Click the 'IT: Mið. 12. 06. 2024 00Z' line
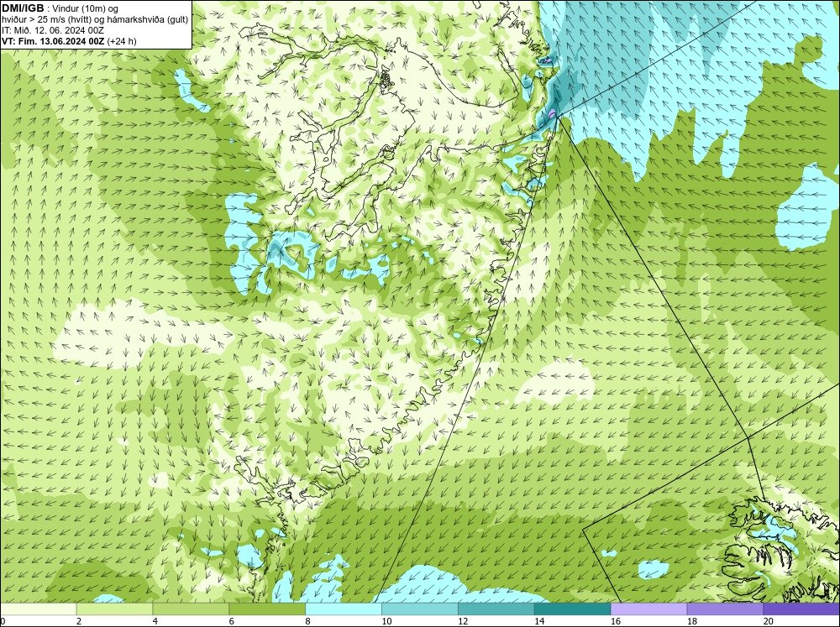The width and height of the screenshot is (840, 627). (x=53, y=30)
